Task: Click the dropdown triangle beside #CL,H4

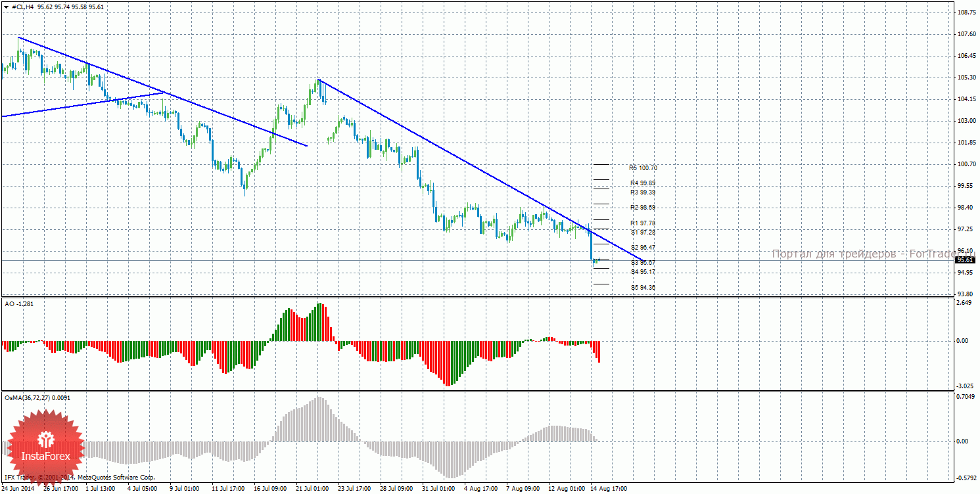Action: (x=6, y=7)
